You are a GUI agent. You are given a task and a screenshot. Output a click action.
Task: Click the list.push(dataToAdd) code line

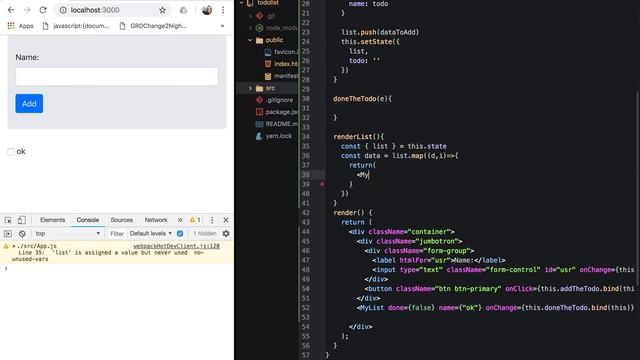[380, 32]
